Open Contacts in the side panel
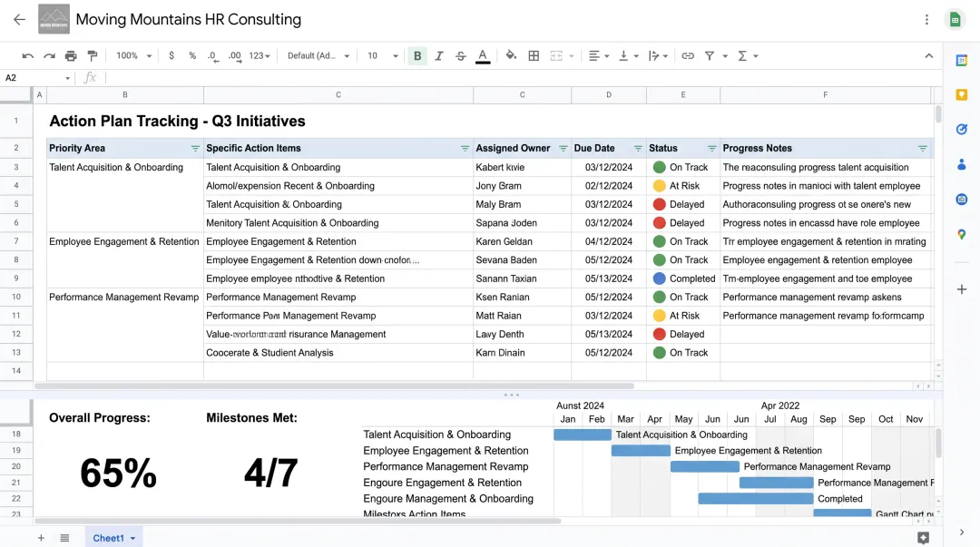This screenshot has height=547, width=980. pyautogui.click(x=962, y=164)
